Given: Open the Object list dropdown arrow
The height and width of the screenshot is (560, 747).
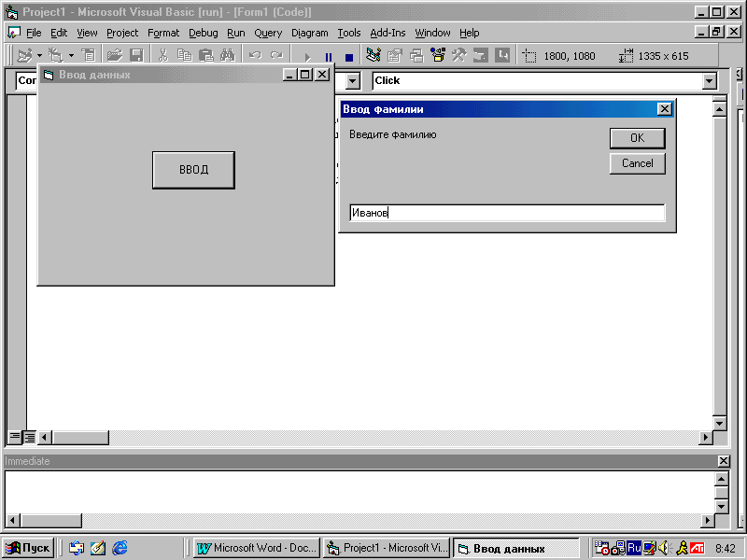Looking at the screenshot, I should point(352,81).
